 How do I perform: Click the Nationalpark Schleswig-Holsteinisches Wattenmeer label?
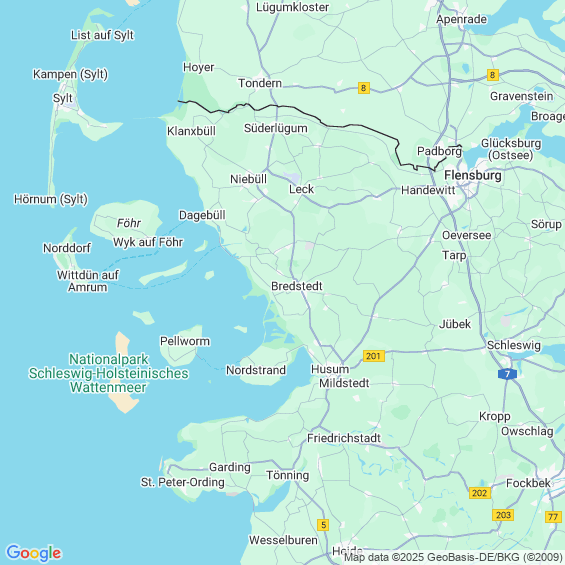tap(108, 373)
